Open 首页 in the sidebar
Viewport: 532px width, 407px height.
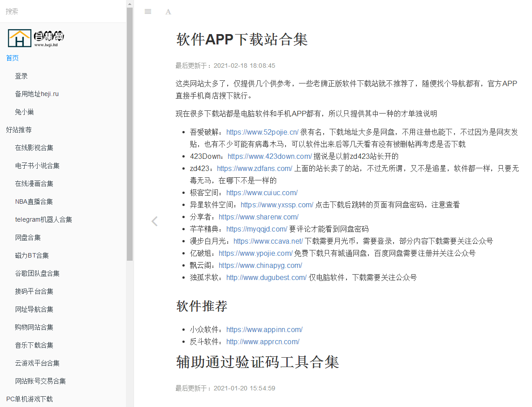click(x=13, y=58)
